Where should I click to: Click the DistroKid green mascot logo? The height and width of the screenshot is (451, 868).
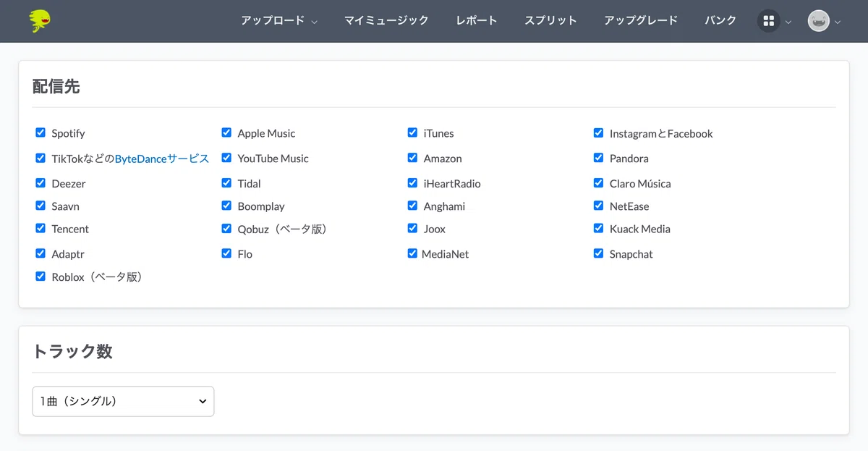40,21
